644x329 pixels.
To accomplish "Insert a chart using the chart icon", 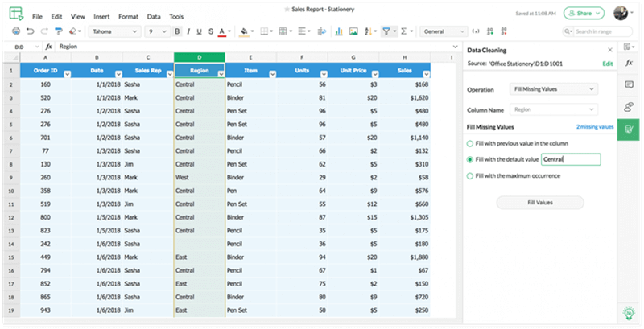I will coord(339,31).
